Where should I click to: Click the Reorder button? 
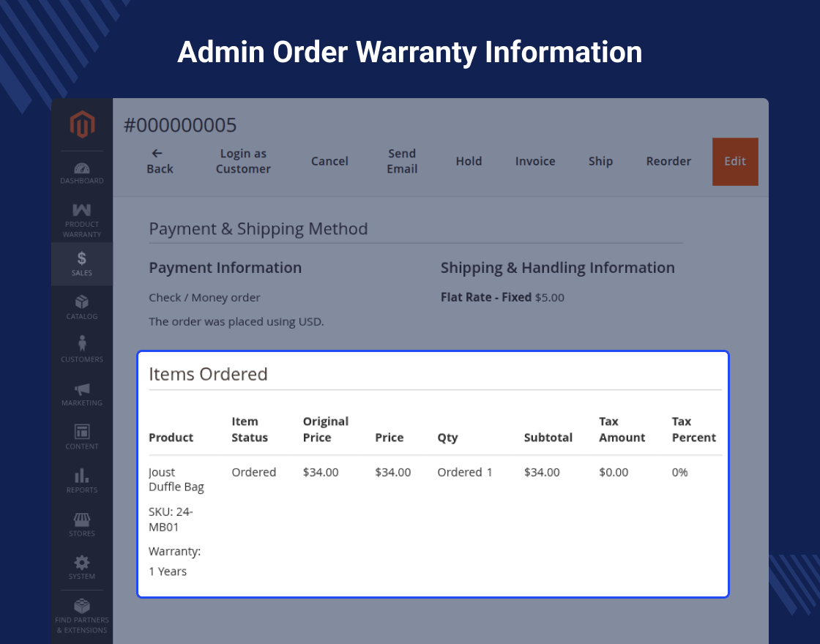click(668, 161)
